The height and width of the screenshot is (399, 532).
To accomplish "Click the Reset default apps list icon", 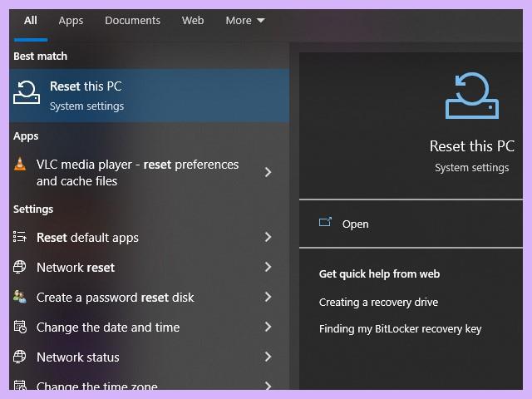I will [x=20, y=236].
